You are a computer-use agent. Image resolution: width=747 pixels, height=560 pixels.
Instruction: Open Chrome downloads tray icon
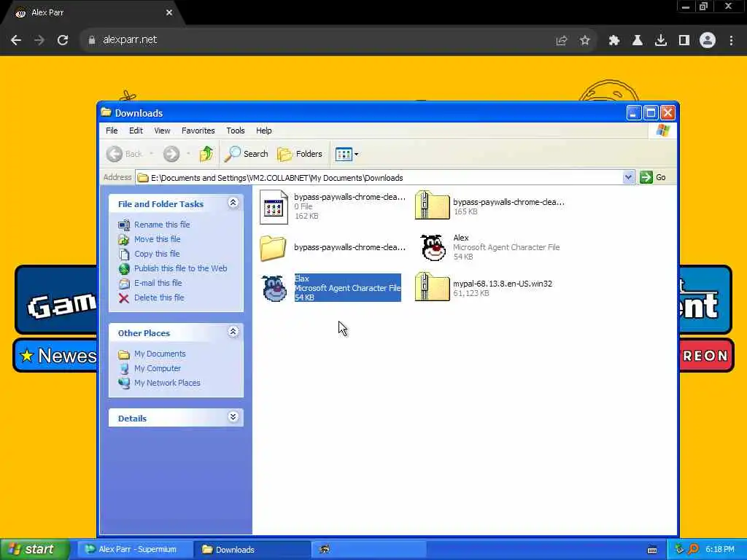point(660,41)
